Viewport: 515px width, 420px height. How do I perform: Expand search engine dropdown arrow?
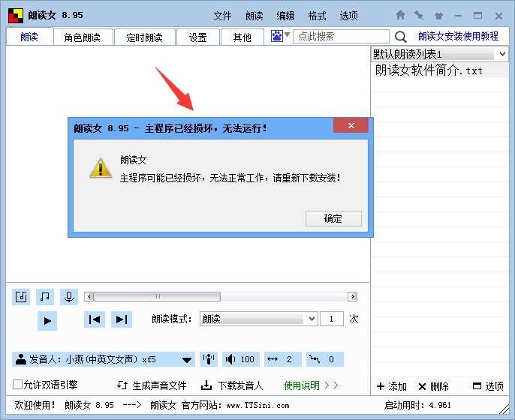coord(287,34)
